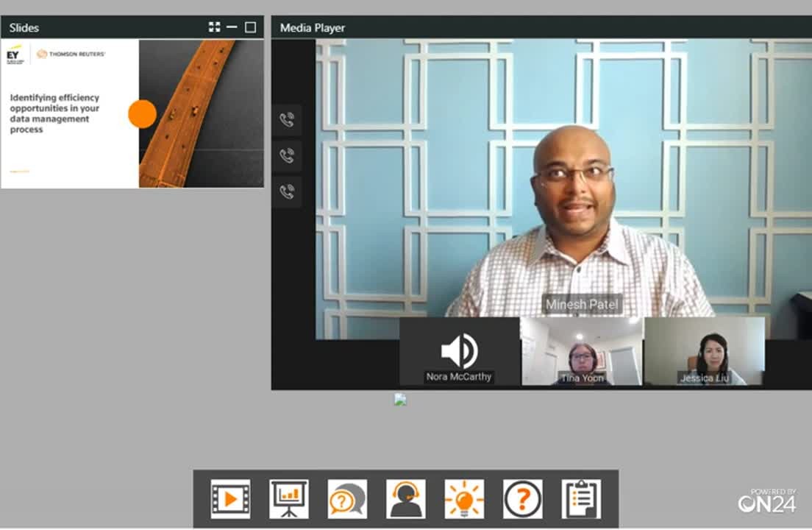
Task: Click the middle phone call icon
Action: click(287, 155)
